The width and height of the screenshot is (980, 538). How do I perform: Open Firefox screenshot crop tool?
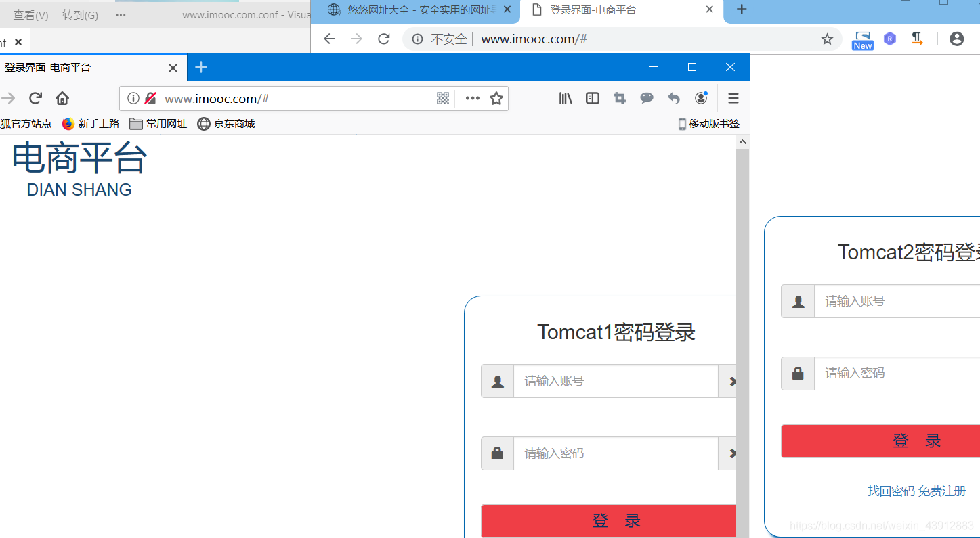tap(620, 98)
